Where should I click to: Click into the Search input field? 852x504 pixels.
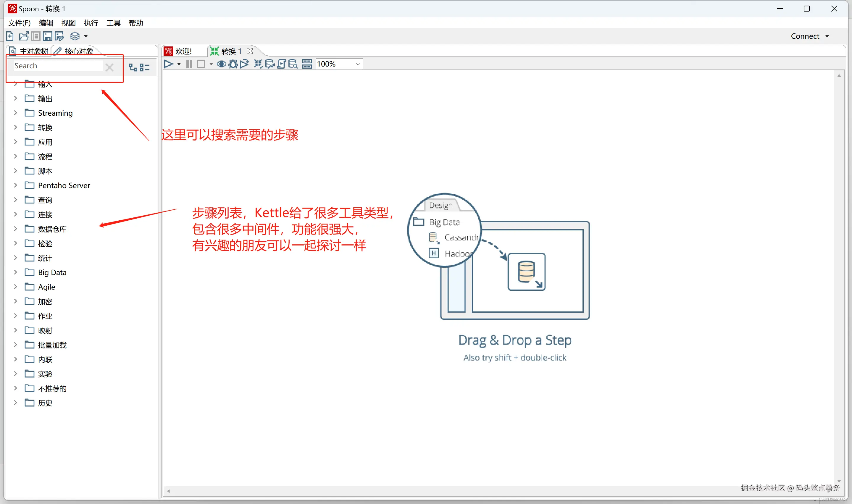[x=58, y=66]
